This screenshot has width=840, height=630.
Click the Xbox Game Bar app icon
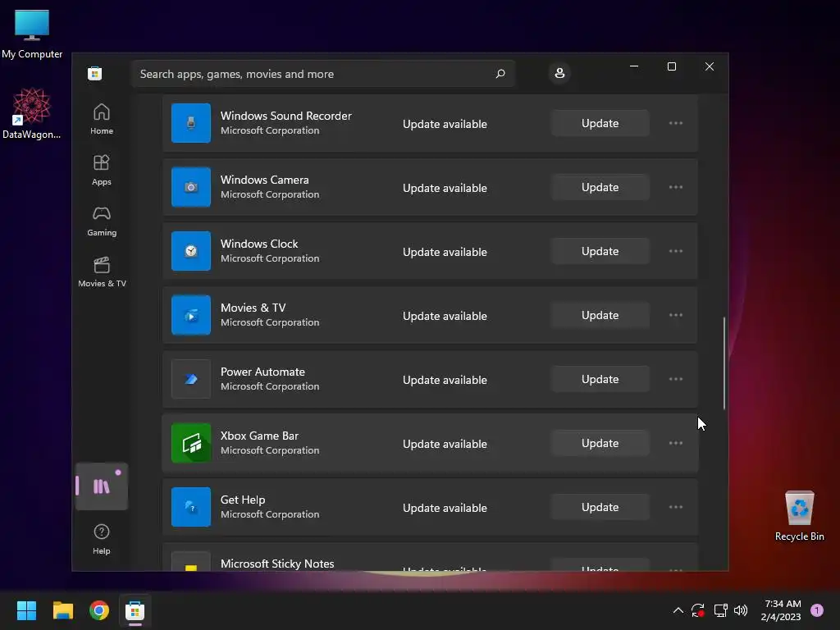click(x=190, y=443)
